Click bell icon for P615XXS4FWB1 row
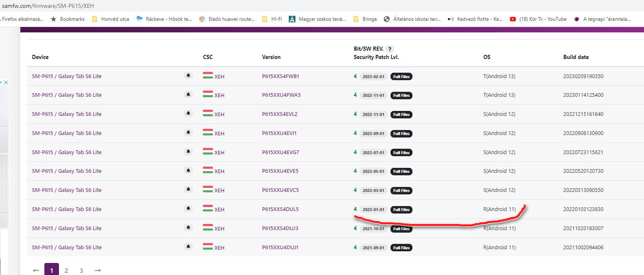Screen dimensions: 644x275 point(188,76)
